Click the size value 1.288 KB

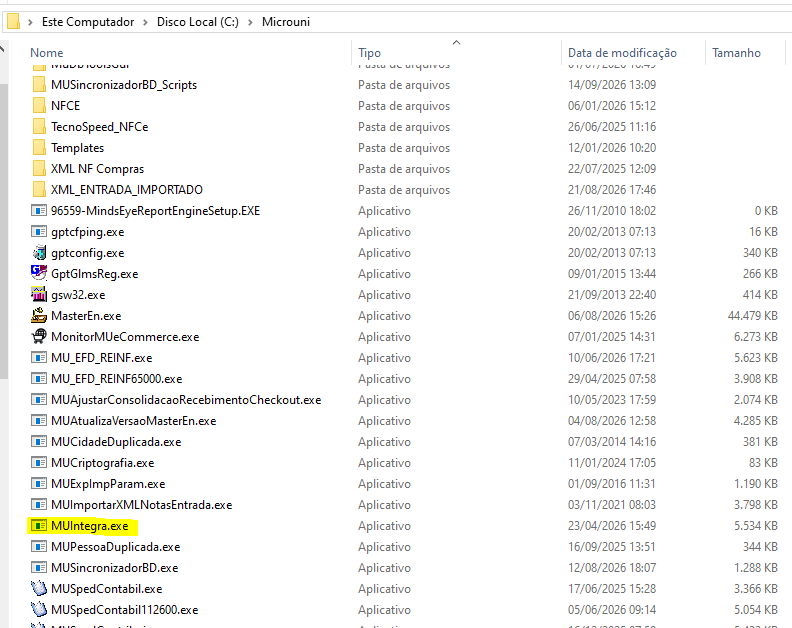click(x=756, y=568)
